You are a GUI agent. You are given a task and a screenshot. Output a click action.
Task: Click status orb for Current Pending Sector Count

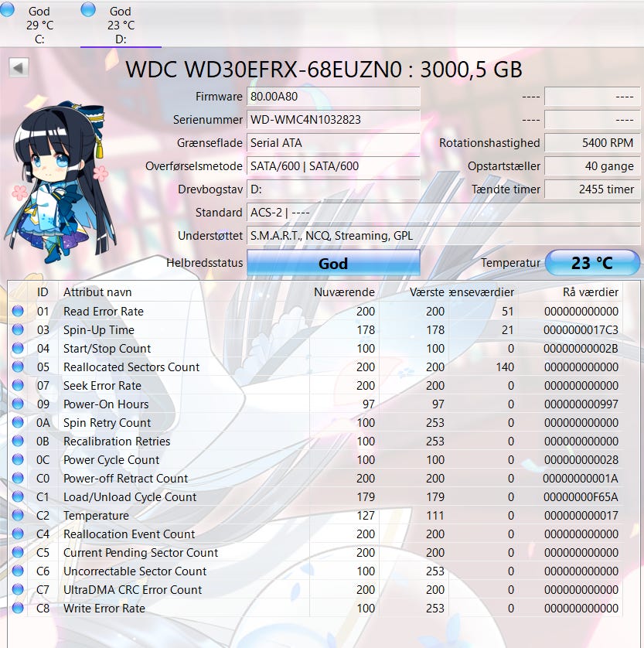pos(18,552)
